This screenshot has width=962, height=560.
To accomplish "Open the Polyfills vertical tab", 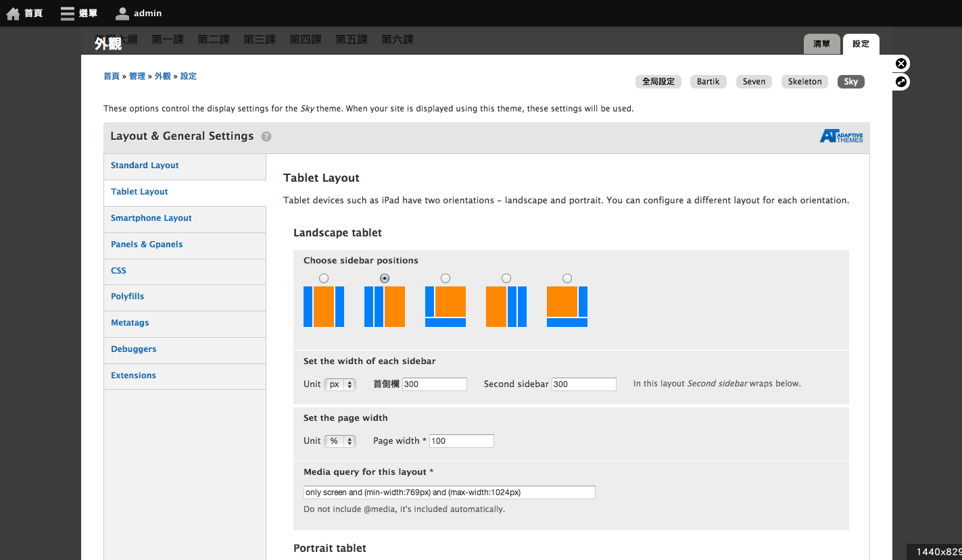I will (x=185, y=297).
